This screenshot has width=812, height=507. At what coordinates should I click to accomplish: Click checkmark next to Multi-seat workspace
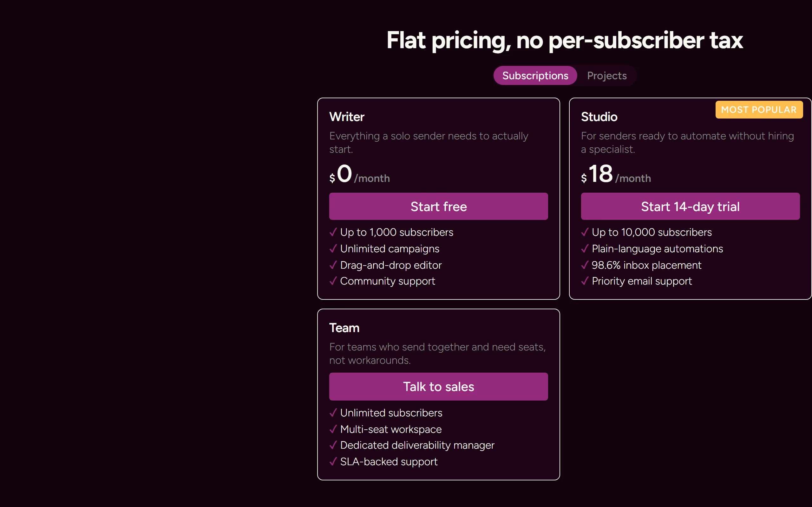tap(333, 429)
